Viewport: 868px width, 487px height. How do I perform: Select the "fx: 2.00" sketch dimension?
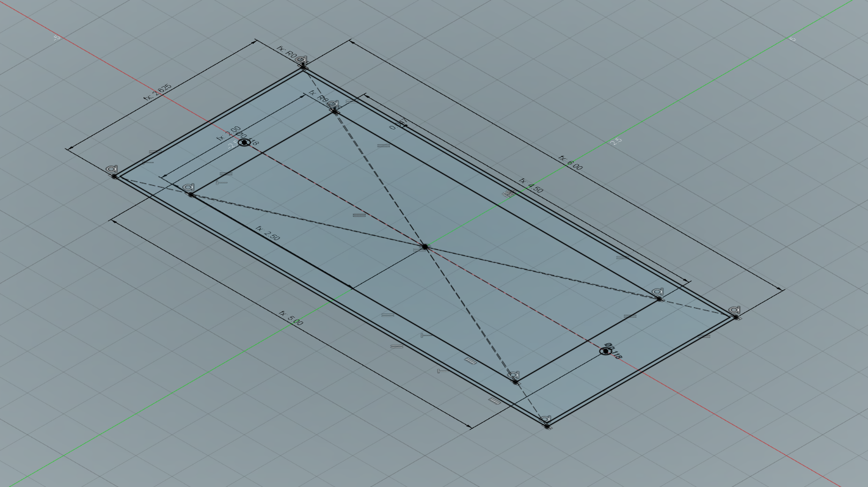pos(228,134)
